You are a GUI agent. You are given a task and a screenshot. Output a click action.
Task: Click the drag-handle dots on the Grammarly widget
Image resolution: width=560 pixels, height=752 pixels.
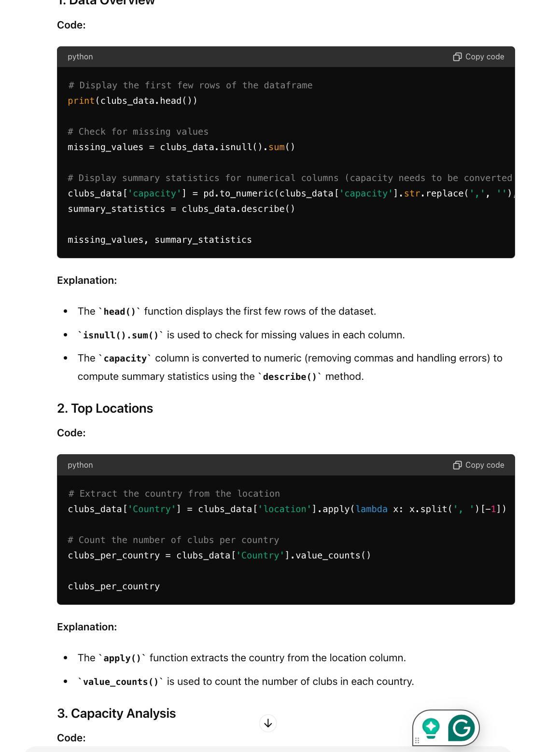tap(417, 740)
